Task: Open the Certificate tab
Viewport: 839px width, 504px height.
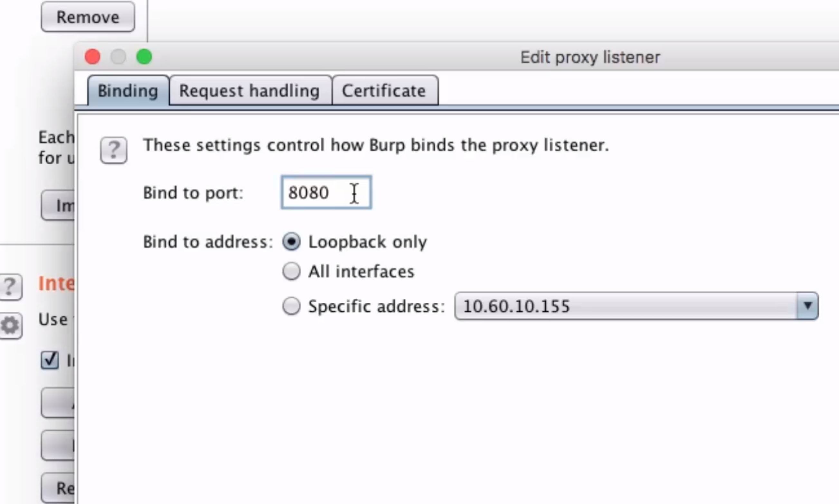Action: pyautogui.click(x=385, y=91)
